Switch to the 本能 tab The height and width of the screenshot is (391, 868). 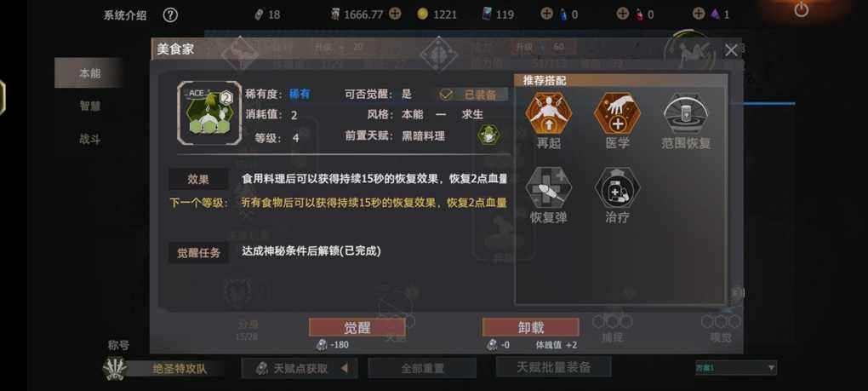click(88, 73)
